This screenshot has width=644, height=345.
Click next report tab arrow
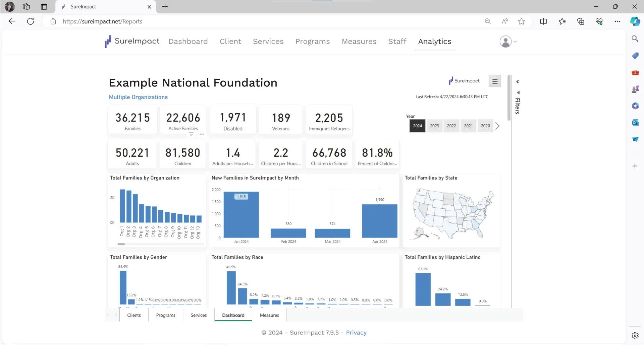coord(116,315)
